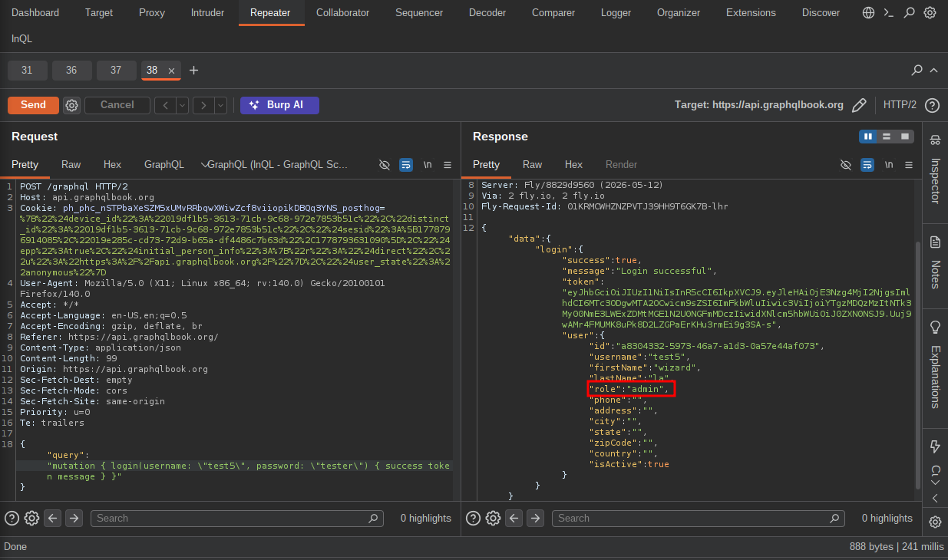Open back history dropdown arrow
This screenshot has width=948, height=560.
click(x=182, y=105)
